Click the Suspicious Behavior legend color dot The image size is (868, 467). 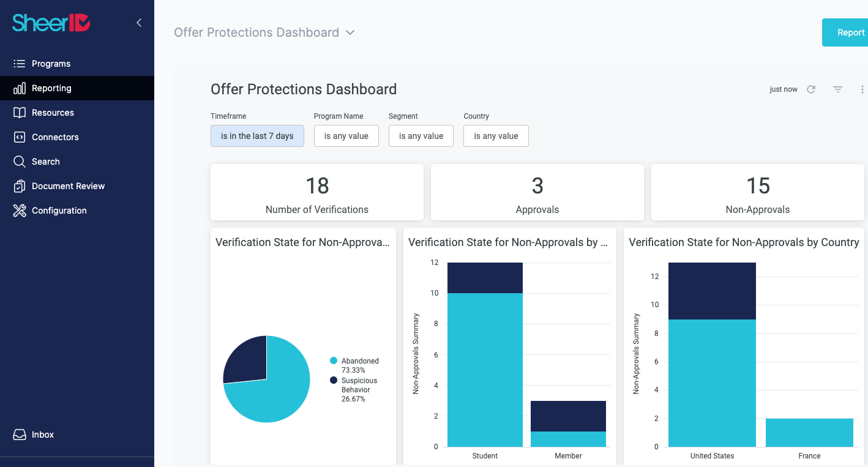point(334,381)
